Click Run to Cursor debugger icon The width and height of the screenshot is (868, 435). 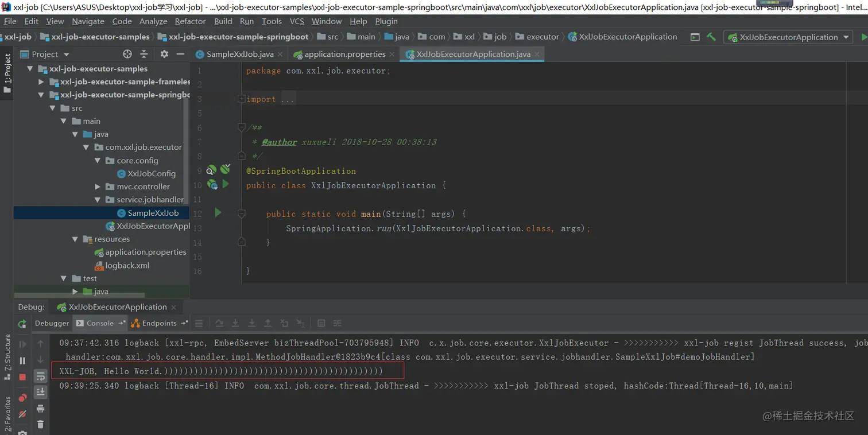(x=301, y=324)
